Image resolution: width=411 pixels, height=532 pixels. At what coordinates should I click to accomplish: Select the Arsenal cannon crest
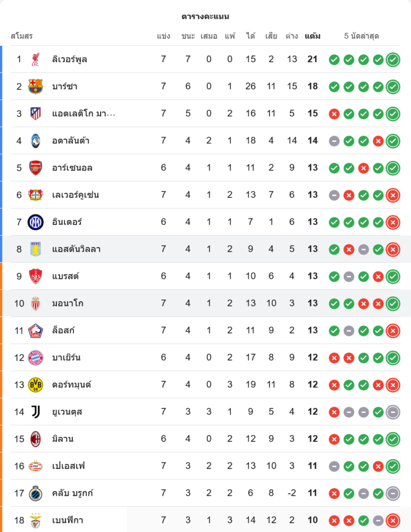35,168
